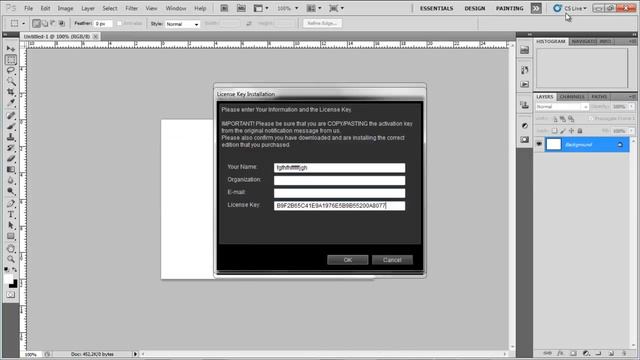The width and height of the screenshot is (640, 360).
Task: Launch Mini Bridge from the application bar
Action: (x=241, y=8)
